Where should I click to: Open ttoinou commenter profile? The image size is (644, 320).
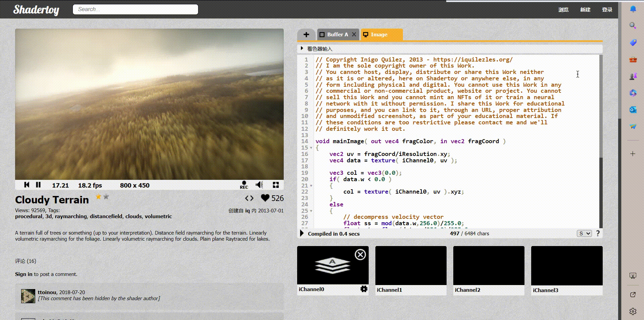pos(47,292)
